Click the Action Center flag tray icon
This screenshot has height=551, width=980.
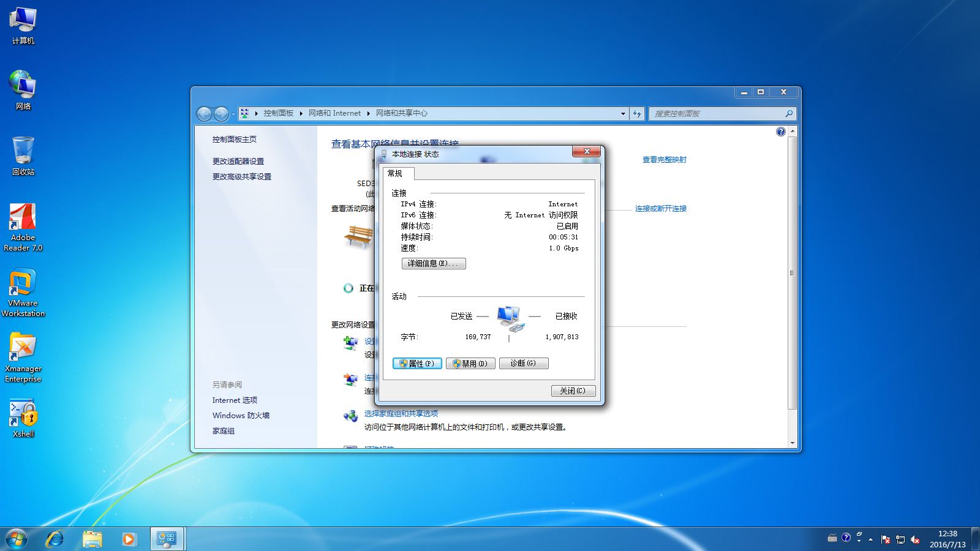pyautogui.click(x=885, y=539)
